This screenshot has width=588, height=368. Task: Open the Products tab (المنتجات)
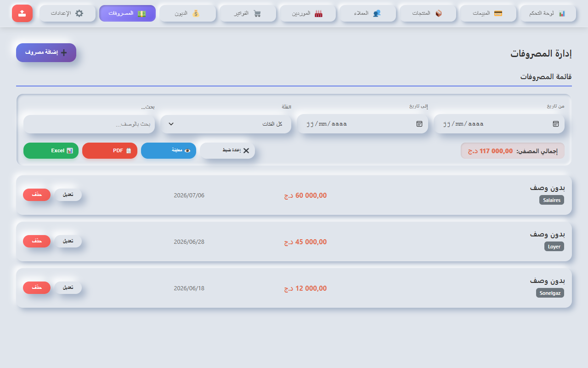tap(428, 13)
